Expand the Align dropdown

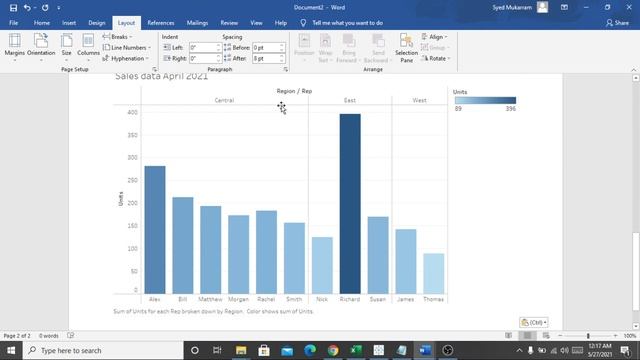pos(434,37)
